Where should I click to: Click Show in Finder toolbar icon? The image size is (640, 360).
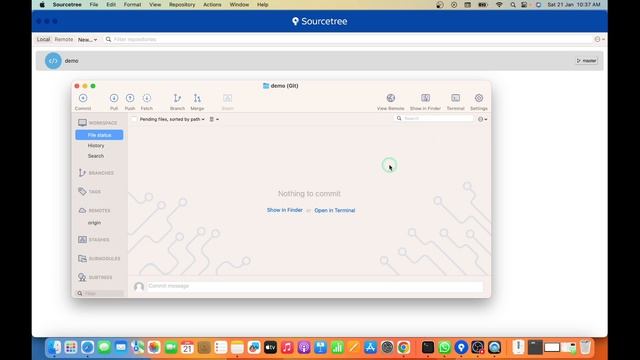click(425, 98)
